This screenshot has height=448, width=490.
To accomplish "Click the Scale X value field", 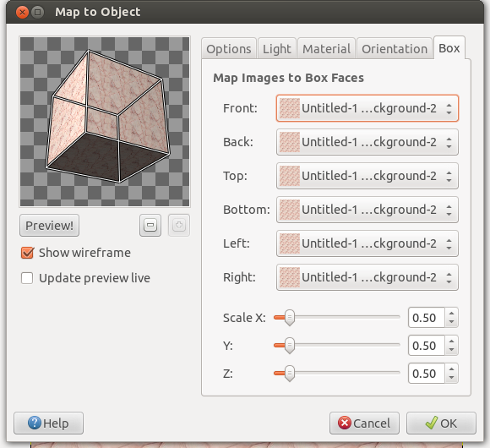I will [x=427, y=318].
